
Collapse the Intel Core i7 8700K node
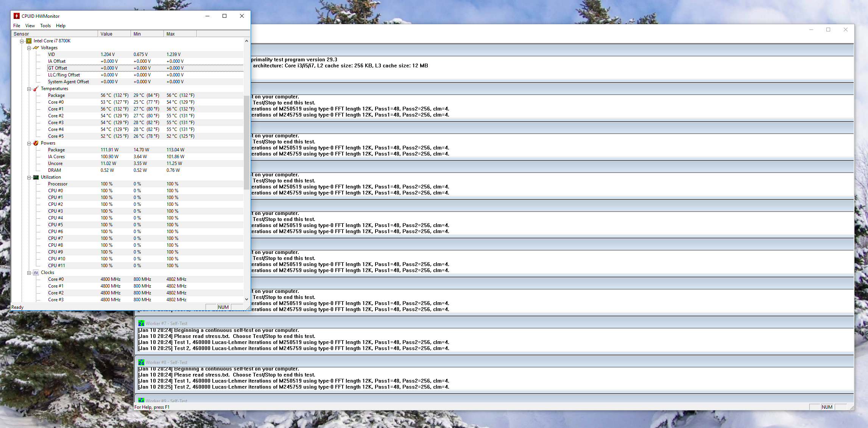(x=22, y=41)
